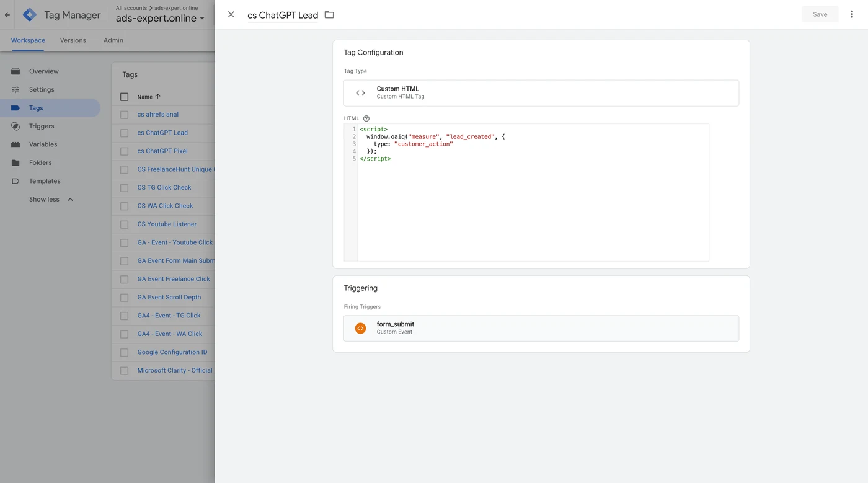Switch to the Versions tab
Screen dimensions: 868x483
tap(73, 40)
